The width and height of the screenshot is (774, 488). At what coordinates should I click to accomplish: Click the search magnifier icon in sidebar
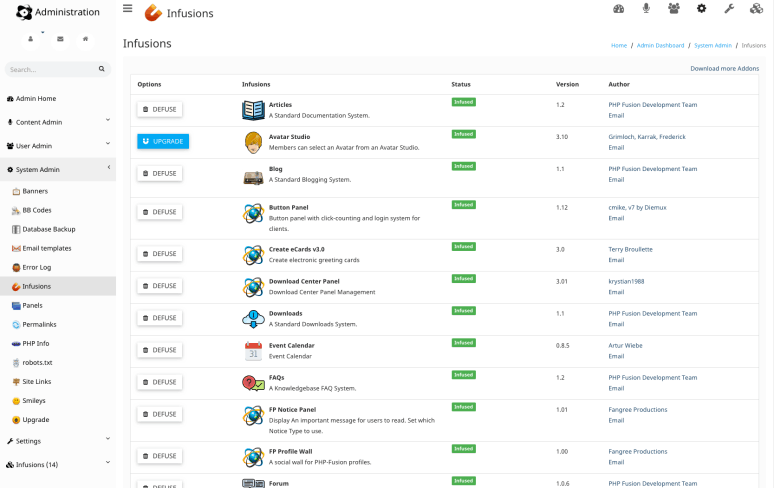tap(101, 69)
